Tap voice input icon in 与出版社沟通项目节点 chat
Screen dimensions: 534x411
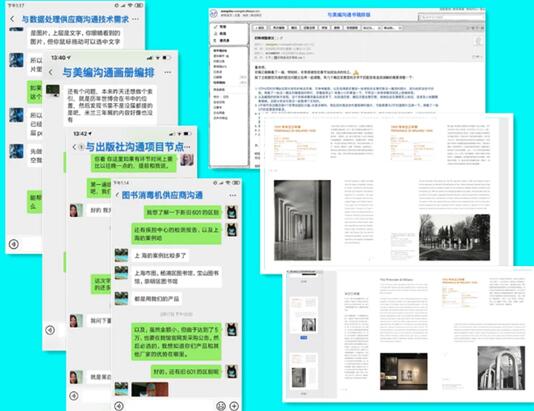pyautogui.click(x=74, y=396)
